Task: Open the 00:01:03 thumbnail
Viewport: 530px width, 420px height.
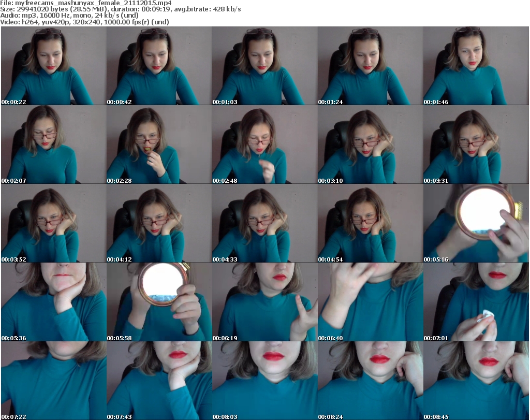Action: pos(264,66)
